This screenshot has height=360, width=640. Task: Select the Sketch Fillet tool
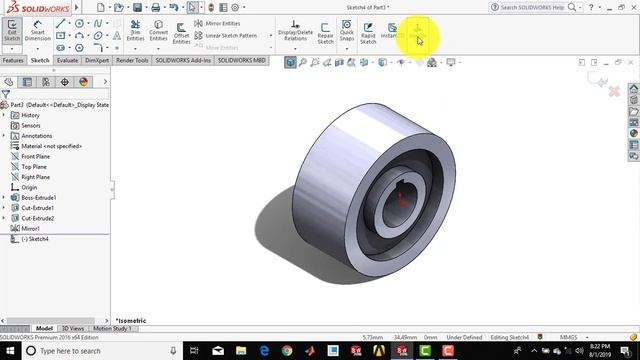pyautogui.click(x=98, y=48)
